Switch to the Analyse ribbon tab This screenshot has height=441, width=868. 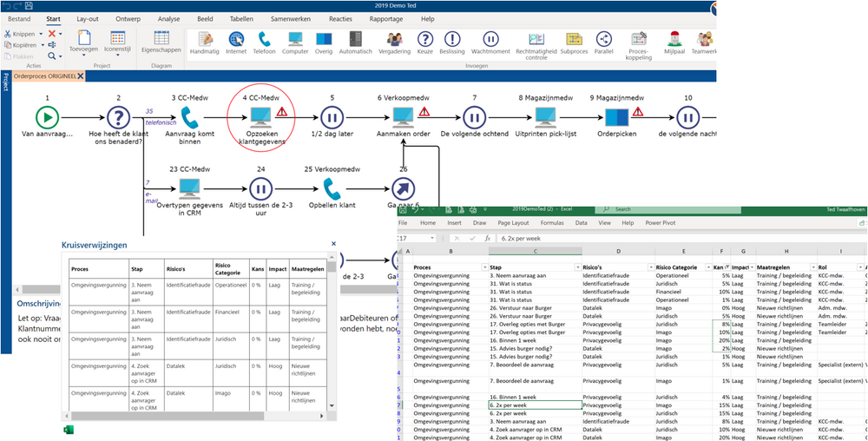(x=169, y=19)
